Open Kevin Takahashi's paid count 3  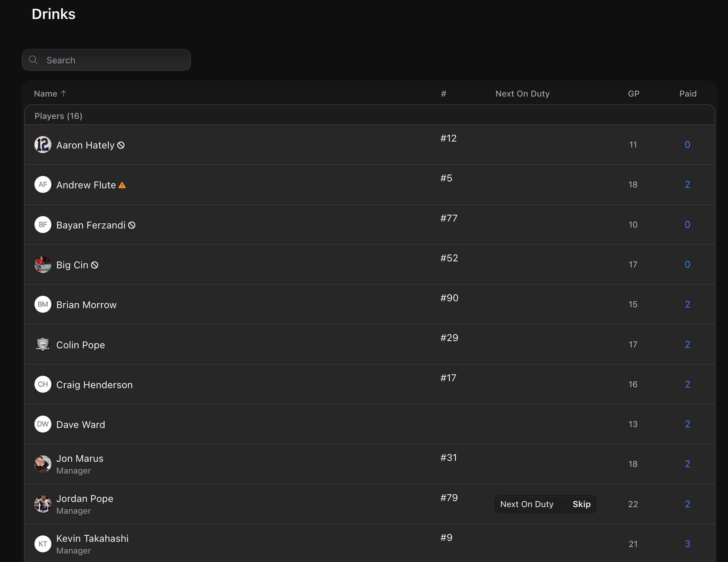click(x=687, y=544)
